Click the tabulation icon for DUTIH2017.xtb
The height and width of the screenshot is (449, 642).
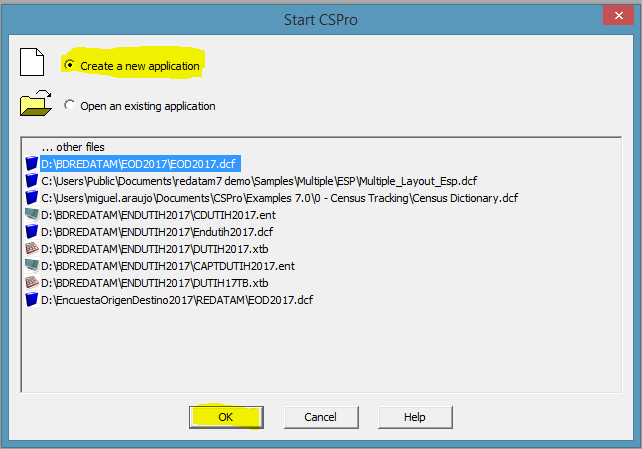click(x=32, y=248)
